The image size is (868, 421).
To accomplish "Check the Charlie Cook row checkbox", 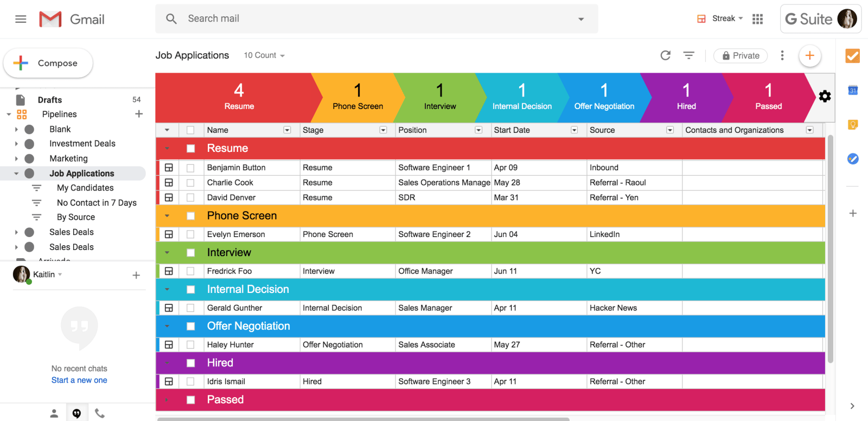I will pos(190,183).
